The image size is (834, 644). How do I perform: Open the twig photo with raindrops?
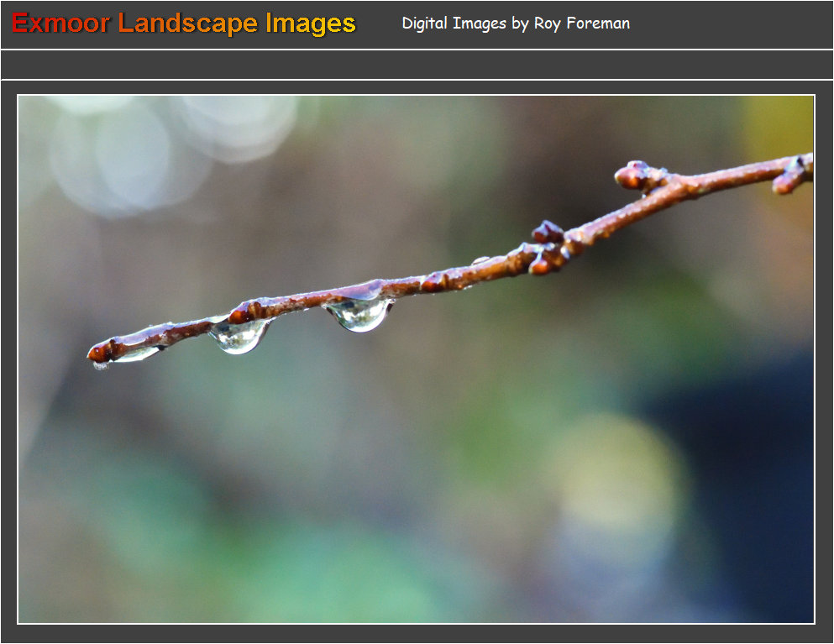tap(416, 359)
